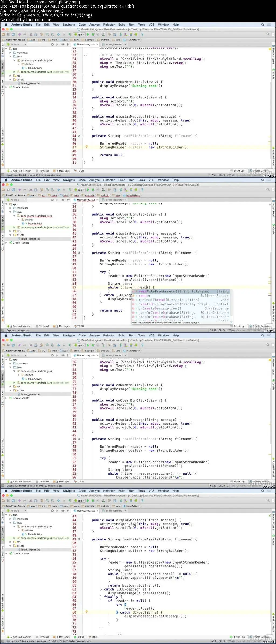Viewport: 276px width, 644px height.
Task: Choose the reader BufferedReader autocomplete suggestion
Action: click(x=181, y=296)
